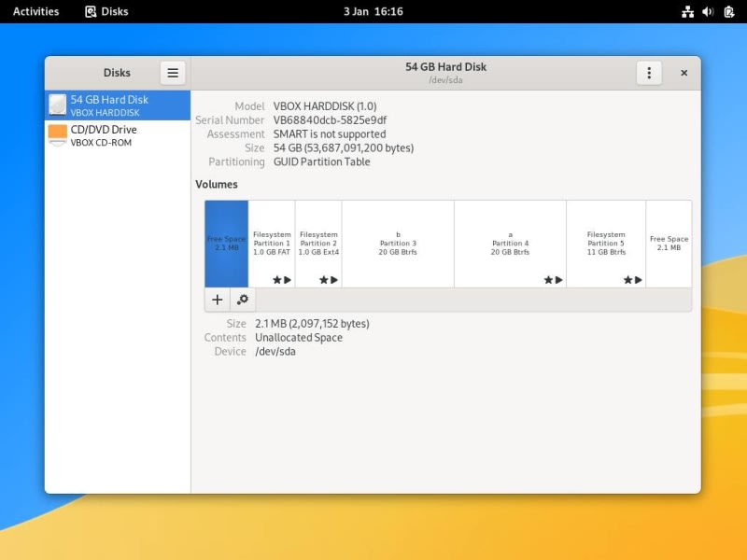Viewport: 747px width, 560px height.
Task: Select CD/DVD Drive VBOX CD-ROM in sidebar
Action: [x=118, y=135]
